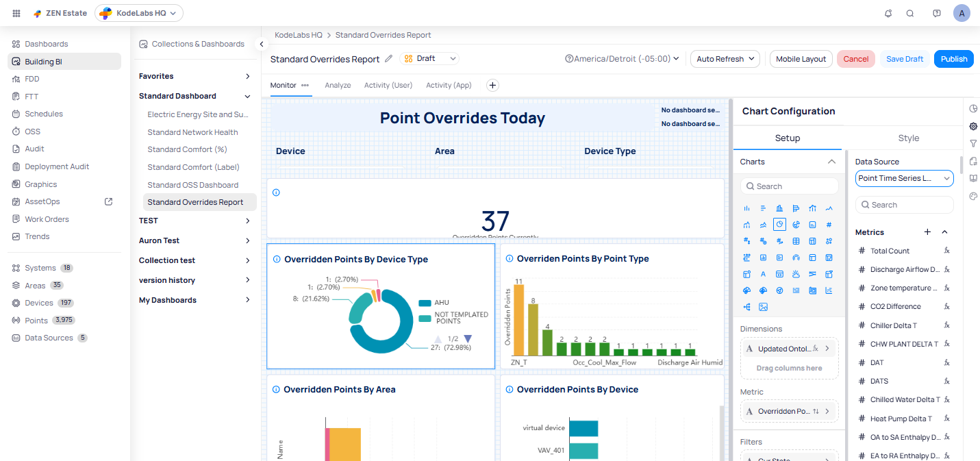Viewport: 980px width, 461px height.
Task: Choose the image chart type icon
Action: pos(763,308)
